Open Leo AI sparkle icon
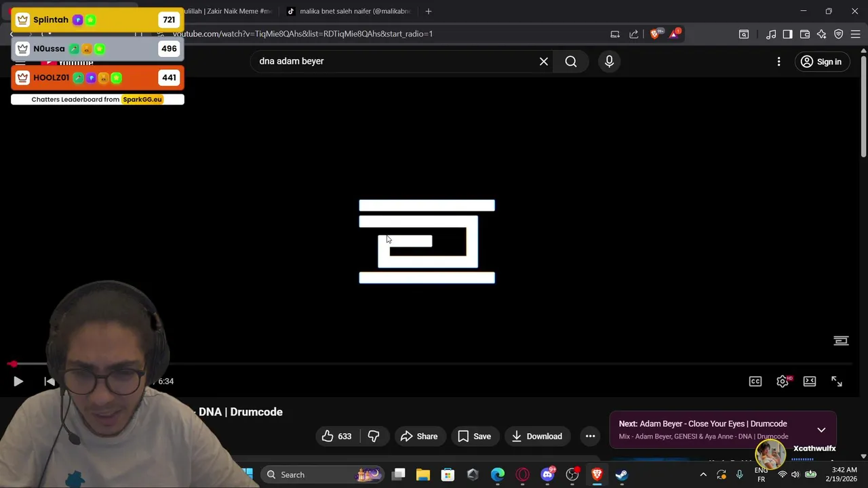This screenshot has width=868, height=488. (x=822, y=34)
